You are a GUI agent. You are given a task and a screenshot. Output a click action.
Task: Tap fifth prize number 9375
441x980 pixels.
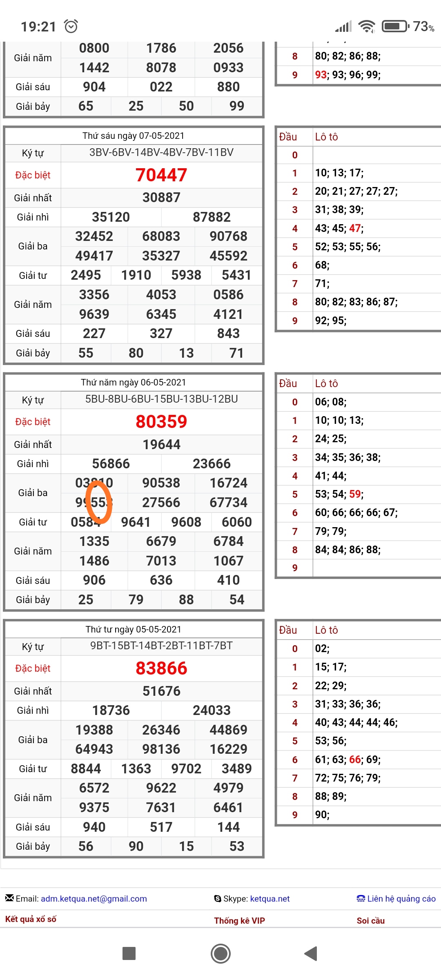94,807
